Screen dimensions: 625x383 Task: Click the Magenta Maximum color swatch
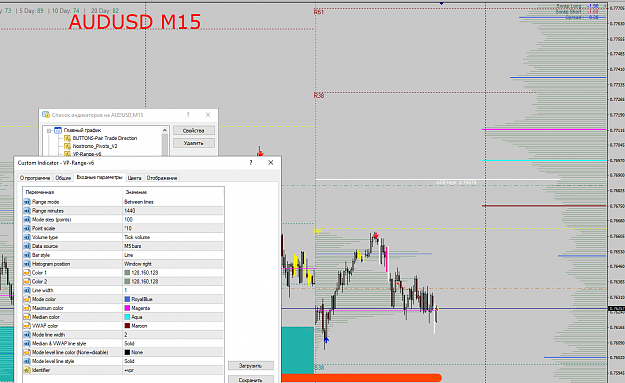pyautogui.click(x=127, y=308)
